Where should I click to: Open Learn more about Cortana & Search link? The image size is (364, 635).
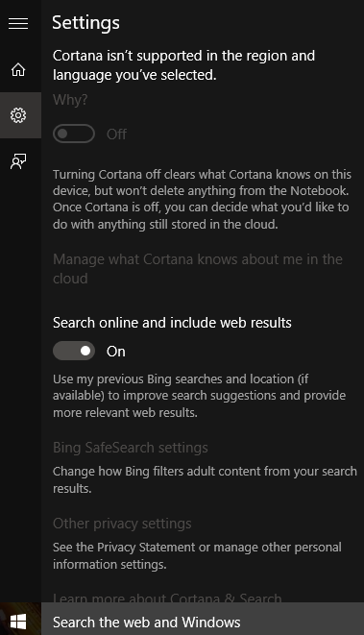167,598
